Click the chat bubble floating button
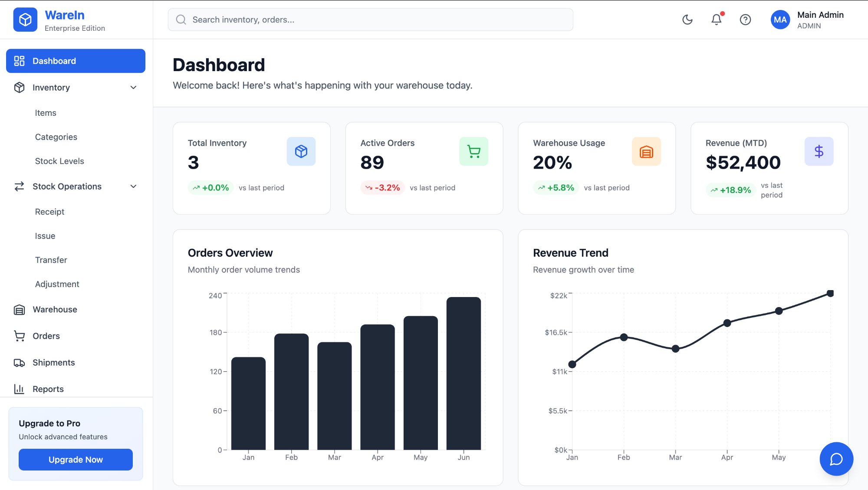868x490 pixels. tap(836, 459)
